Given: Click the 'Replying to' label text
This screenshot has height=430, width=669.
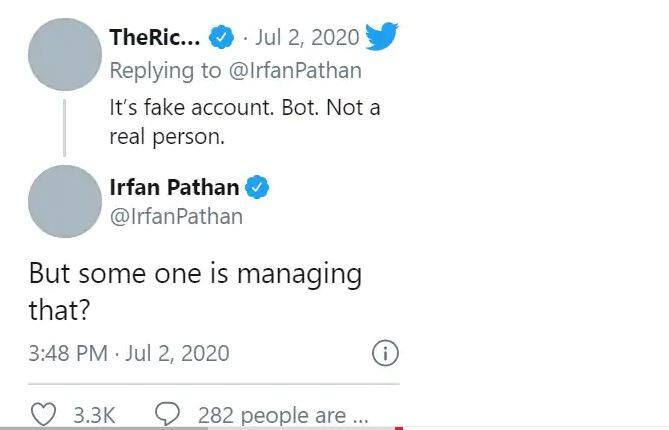Looking at the screenshot, I should pos(164,71).
